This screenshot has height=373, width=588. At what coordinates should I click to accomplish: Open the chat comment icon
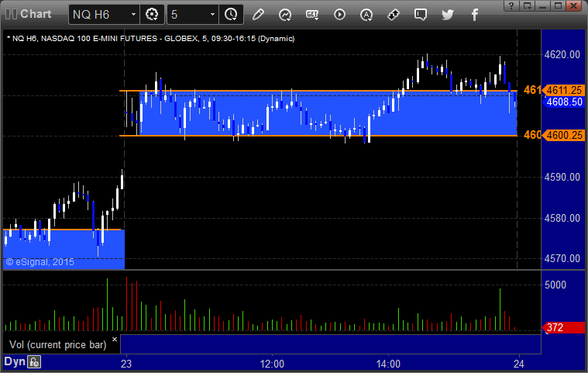(421, 15)
